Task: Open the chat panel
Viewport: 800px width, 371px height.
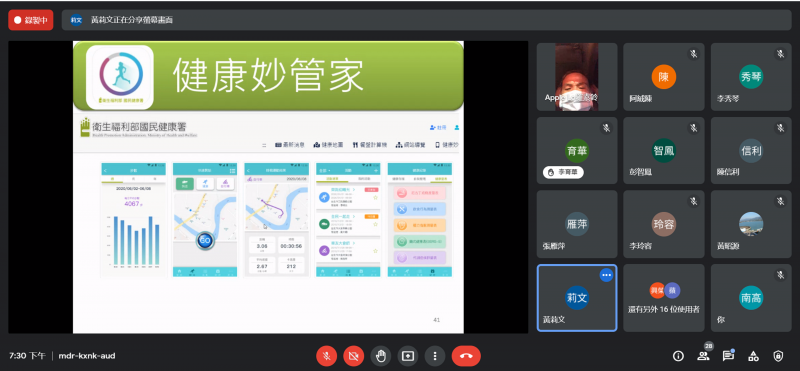Action: coord(728,356)
